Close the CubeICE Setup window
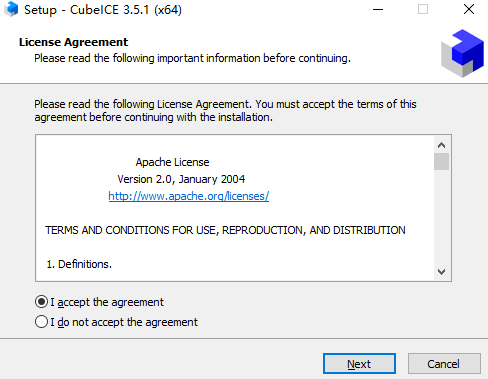488x379 pixels. click(469, 9)
